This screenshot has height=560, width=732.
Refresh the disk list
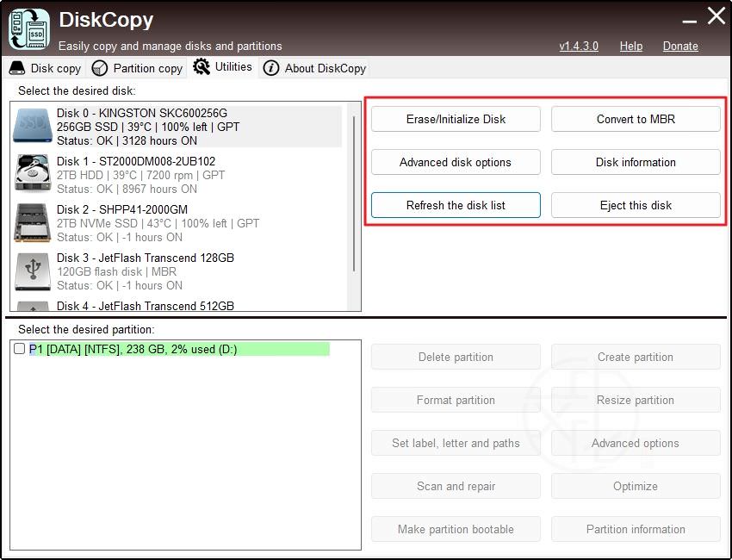tap(456, 205)
